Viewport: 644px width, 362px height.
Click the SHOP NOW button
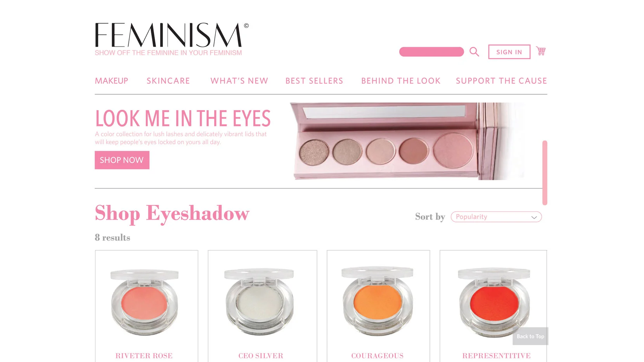point(122,160)
